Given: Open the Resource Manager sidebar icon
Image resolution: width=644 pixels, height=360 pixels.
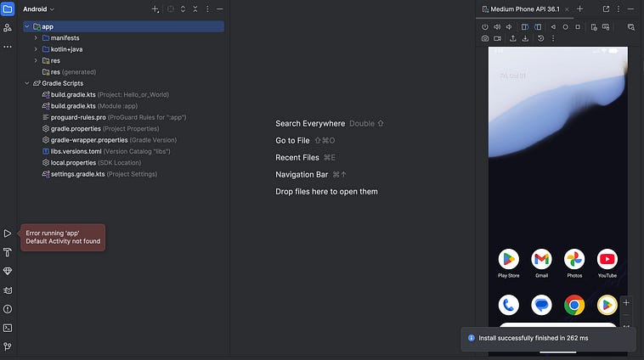Looking at the screenshot, I should [x=8, y=28].
